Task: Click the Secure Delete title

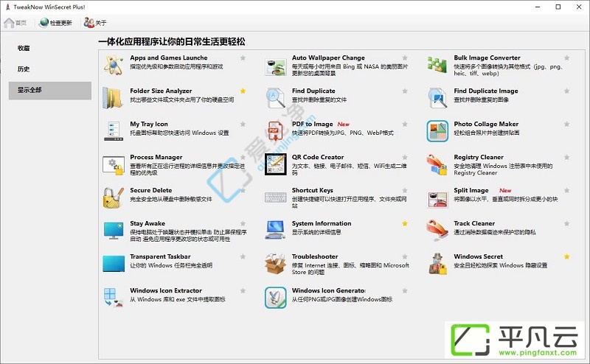Action: (x=151, y=190)
